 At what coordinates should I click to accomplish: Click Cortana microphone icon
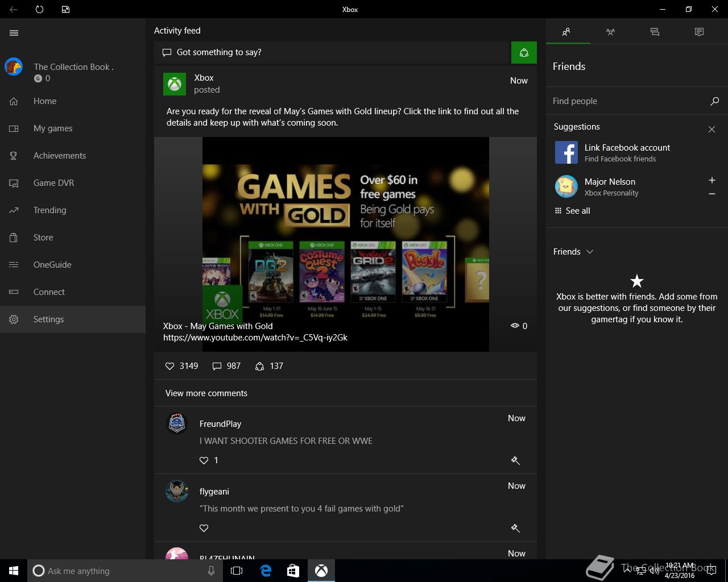[x=211, y=571]
